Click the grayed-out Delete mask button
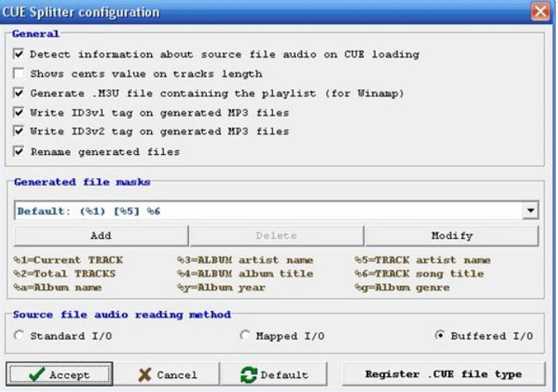The image size is (558, 392). [276, 236]
